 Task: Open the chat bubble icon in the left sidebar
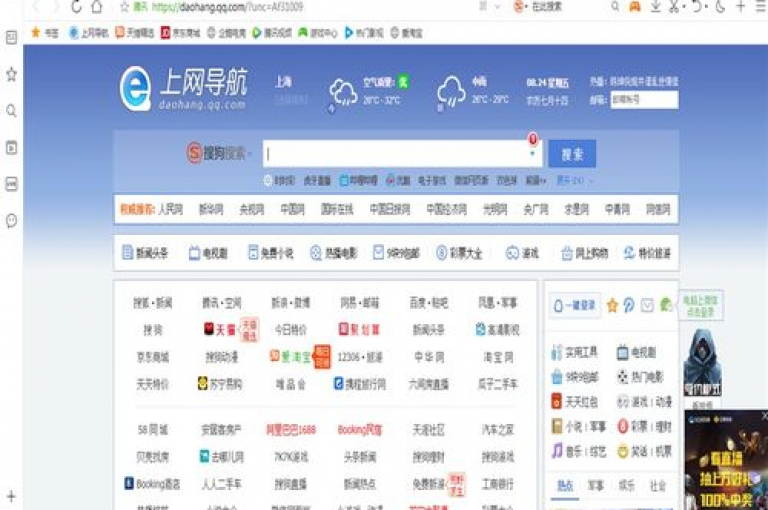(11, 220)
